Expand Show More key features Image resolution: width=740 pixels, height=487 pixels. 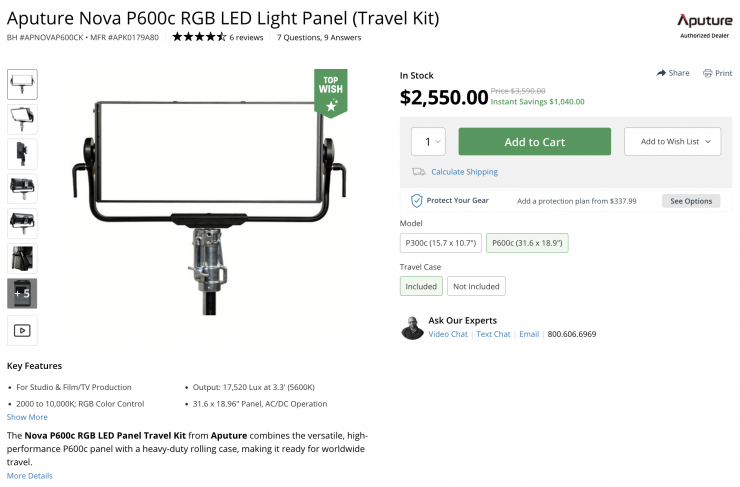[27, 417]
